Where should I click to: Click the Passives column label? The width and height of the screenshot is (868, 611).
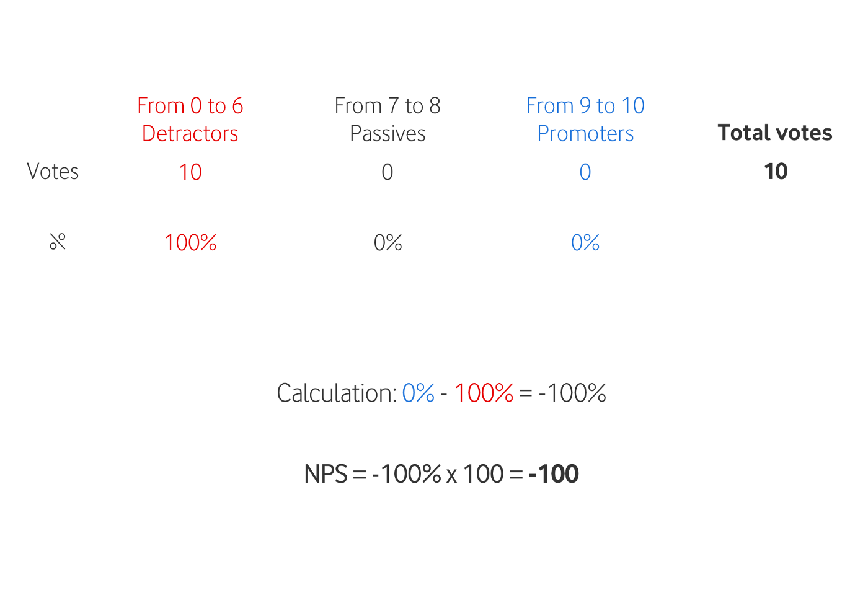pos(387,134)
